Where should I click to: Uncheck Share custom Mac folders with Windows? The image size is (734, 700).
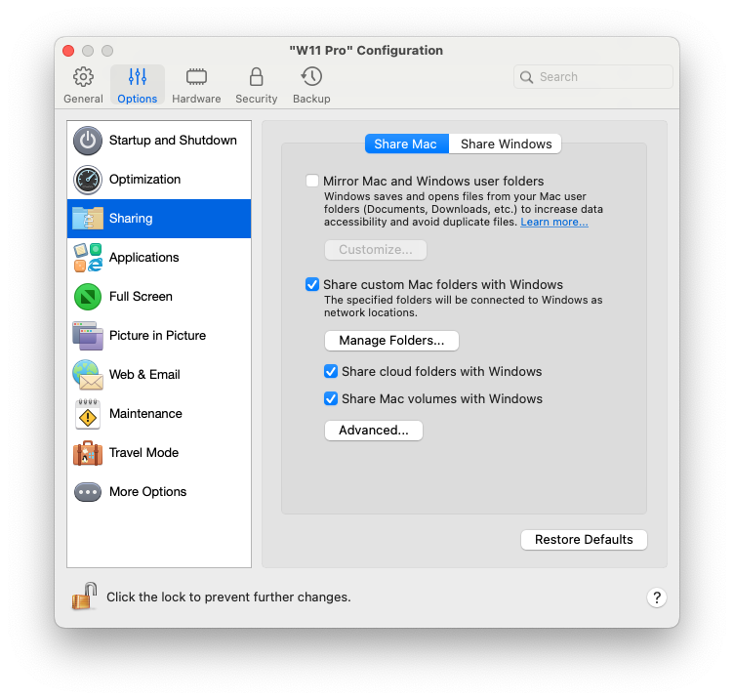pyautogui.click(x=312, y=284)
